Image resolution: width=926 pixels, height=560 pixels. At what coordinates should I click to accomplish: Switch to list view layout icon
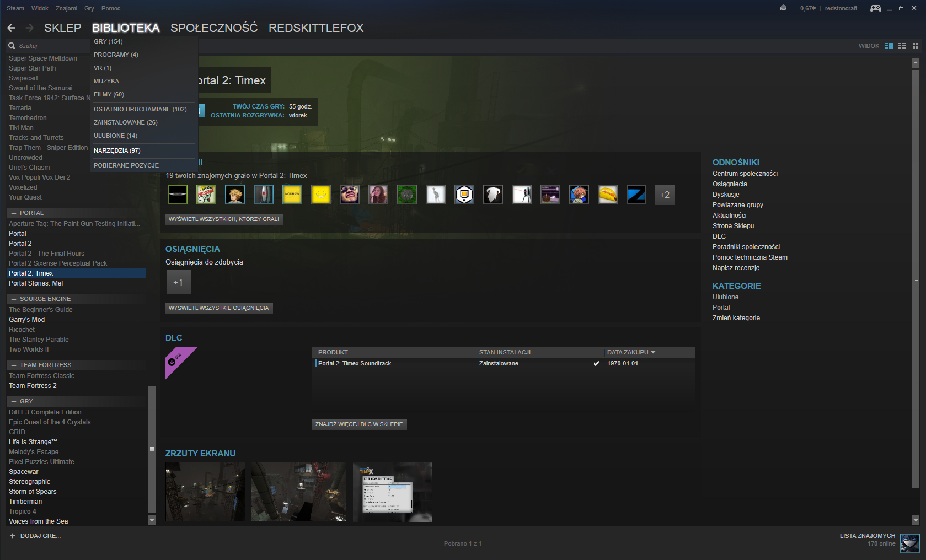point(902,46)
